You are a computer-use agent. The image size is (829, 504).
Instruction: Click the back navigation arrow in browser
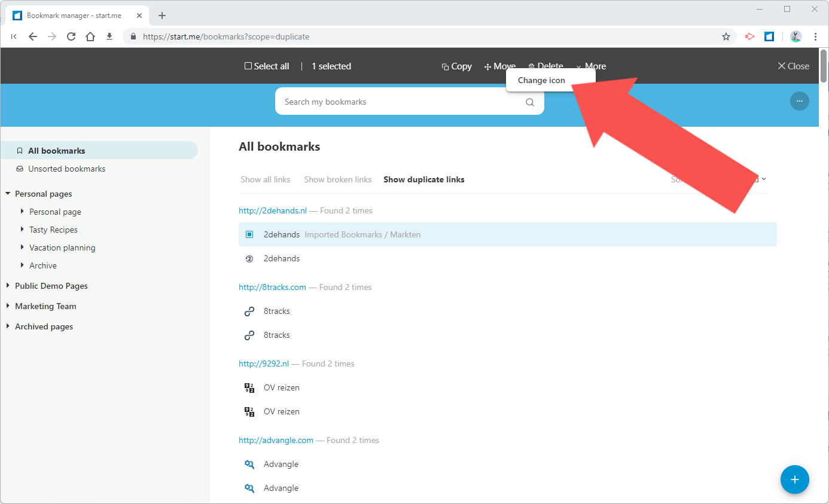click(33, 36)
